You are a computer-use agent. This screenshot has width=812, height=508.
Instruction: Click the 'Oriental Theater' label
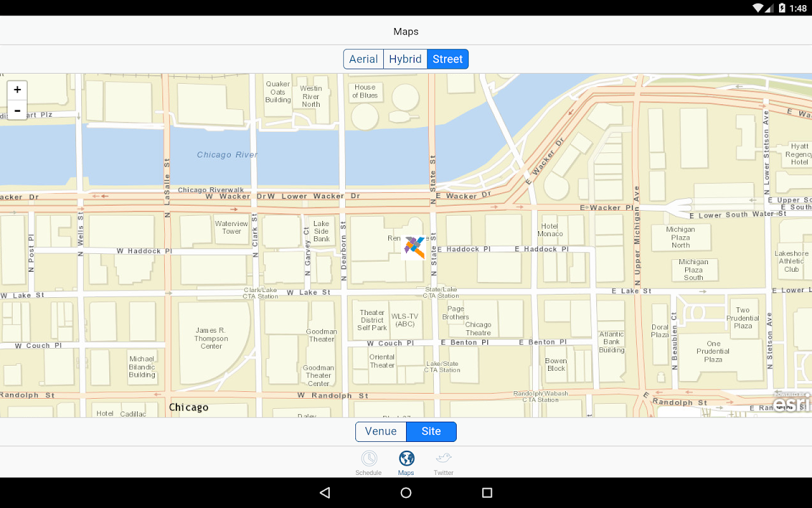point(382,361)
